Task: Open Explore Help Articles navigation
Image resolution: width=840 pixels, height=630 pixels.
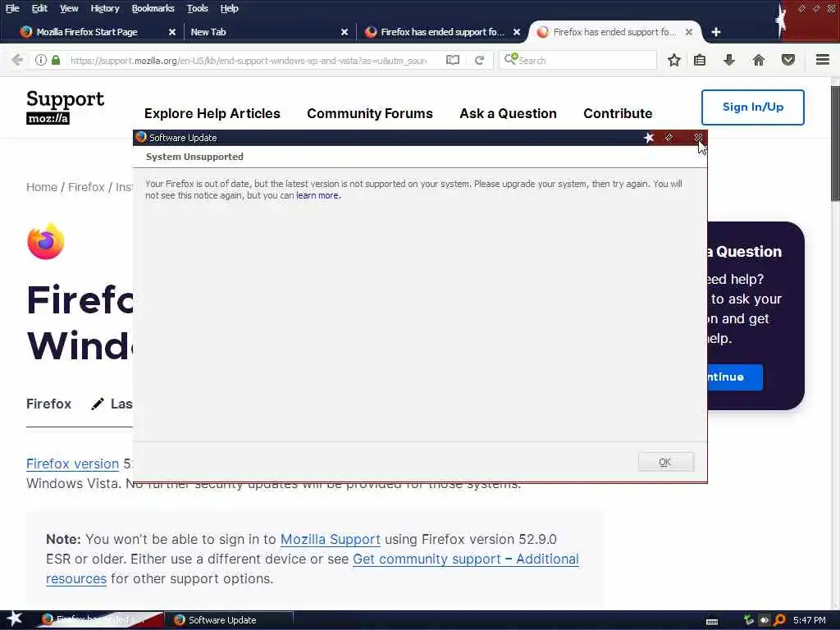Action: 212,113
